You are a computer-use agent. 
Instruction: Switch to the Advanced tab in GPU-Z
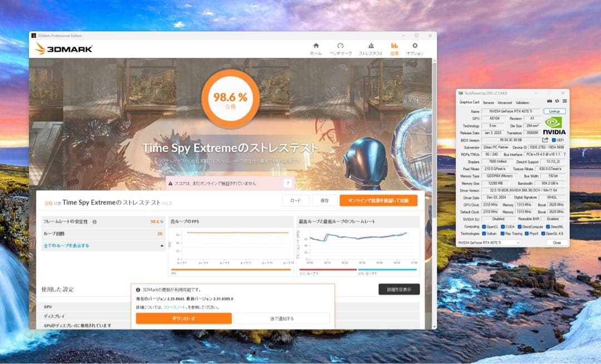(x=504, y=102)
